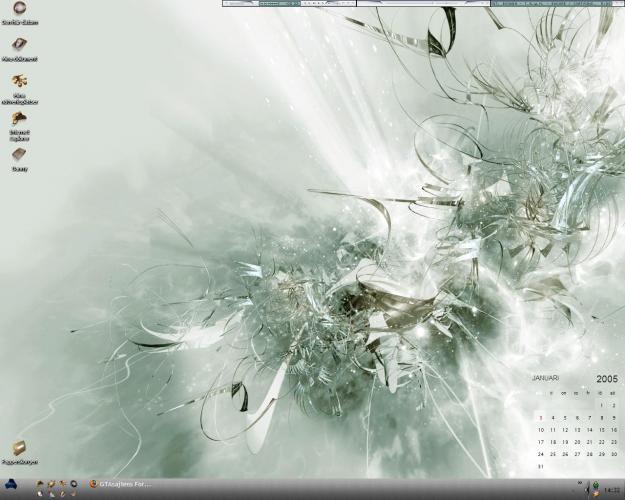Image resolution: width=625 pixels, height=500 pixels.
Task: Click the 2005 year label in the calendar
Action: (x=607, y=379)
